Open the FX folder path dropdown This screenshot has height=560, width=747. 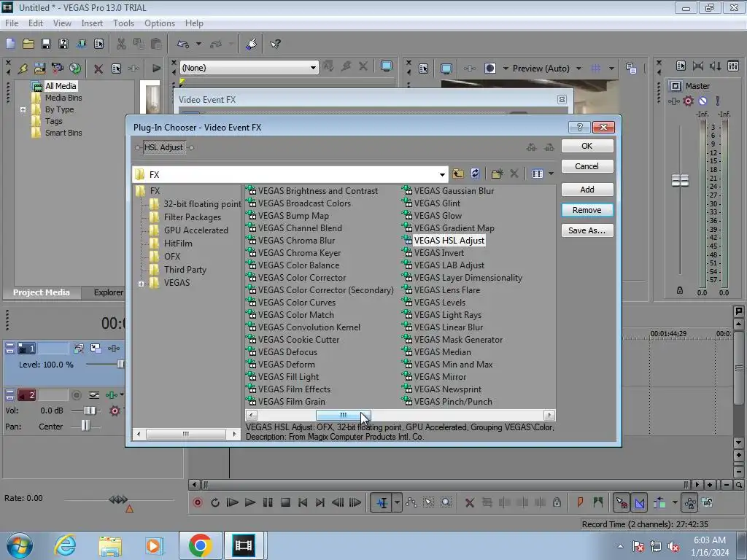[x=442, y=175]
